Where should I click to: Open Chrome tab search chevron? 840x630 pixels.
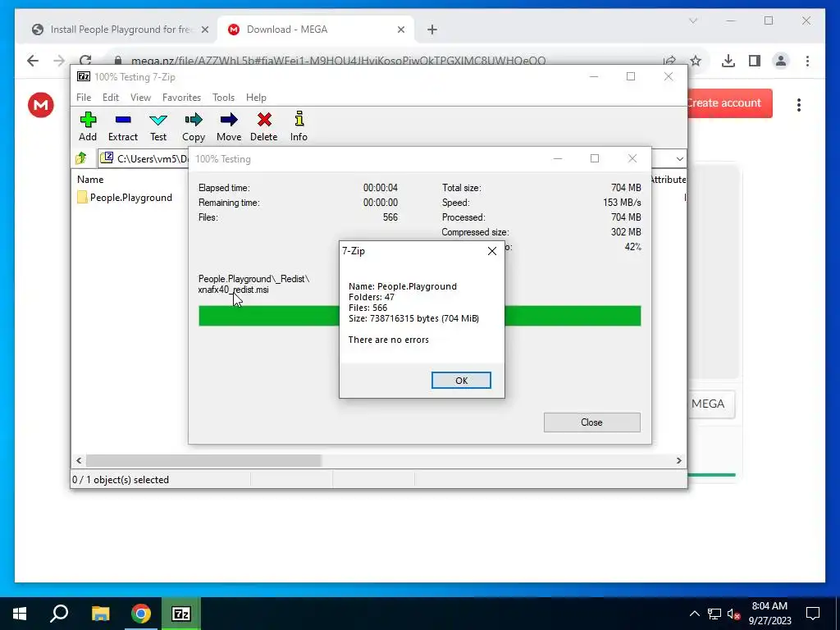pyautogui.click(x=692, y=21)
